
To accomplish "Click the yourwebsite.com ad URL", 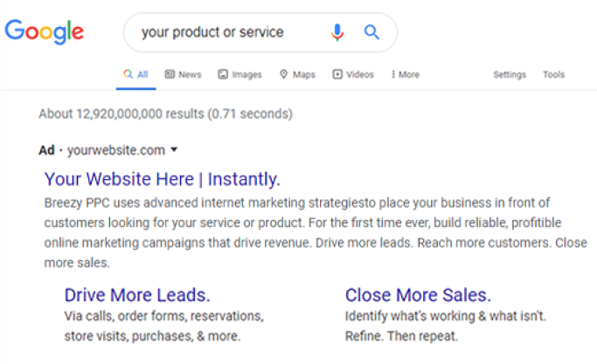I will [x=116, y=150].
